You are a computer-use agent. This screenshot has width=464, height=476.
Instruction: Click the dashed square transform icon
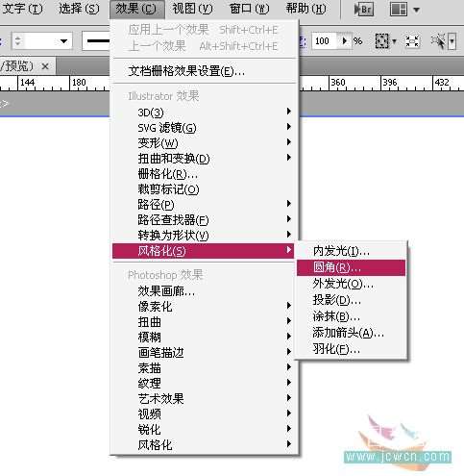[381, 41]
